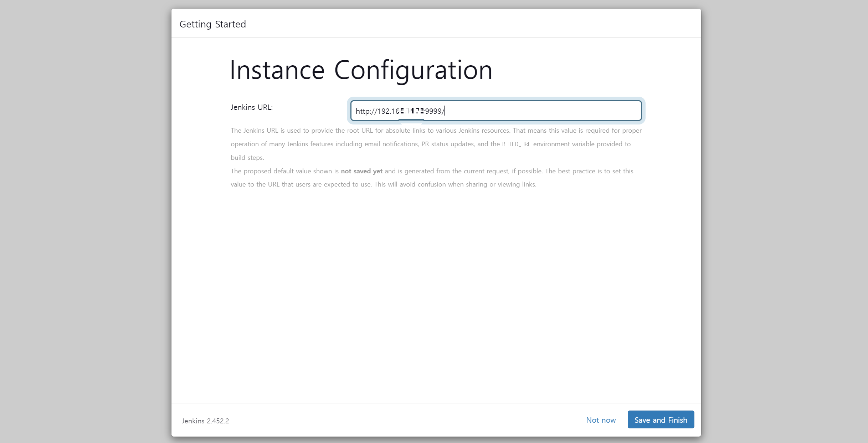
Task: Click the blurred IP portion of URL
Action: [412, 111]
